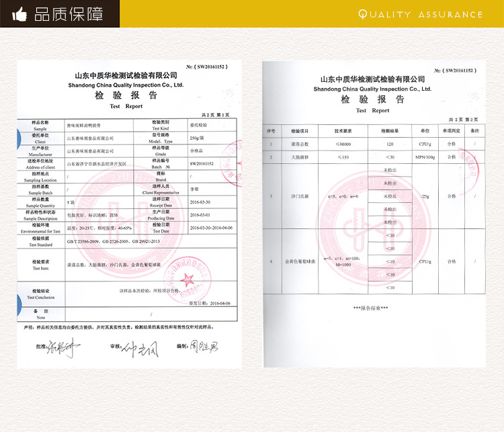Click the 委托单位 Client label cell
Image resolution: width=504 pixels, height=432 pixels.
(x=41, y=138)
